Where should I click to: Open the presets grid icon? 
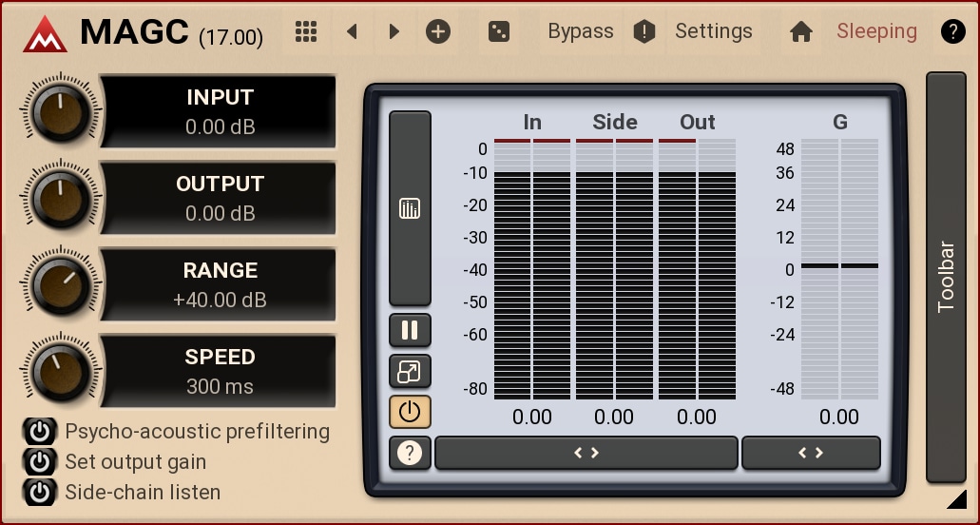point(305,31)
